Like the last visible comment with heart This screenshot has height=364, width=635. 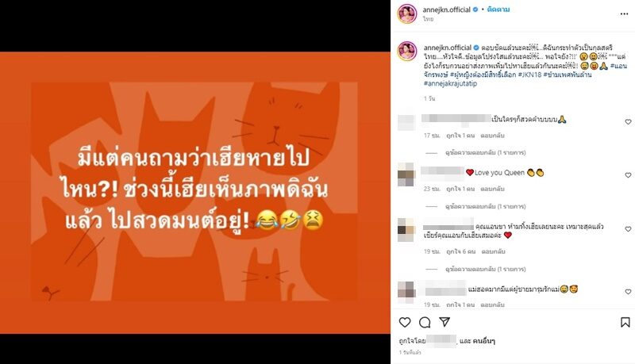pos(628,292)
